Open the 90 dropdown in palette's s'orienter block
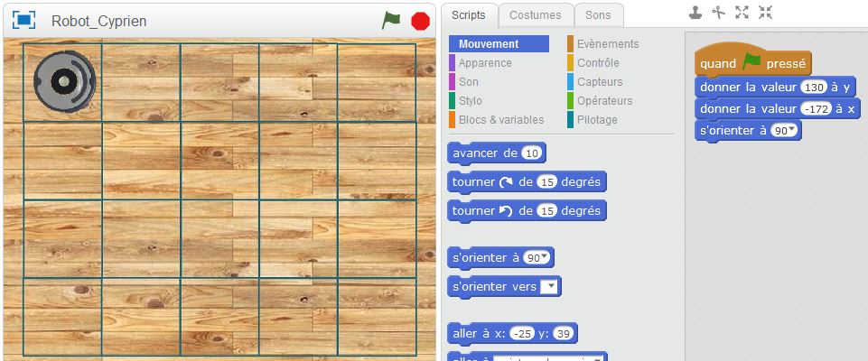 point(537,258)
